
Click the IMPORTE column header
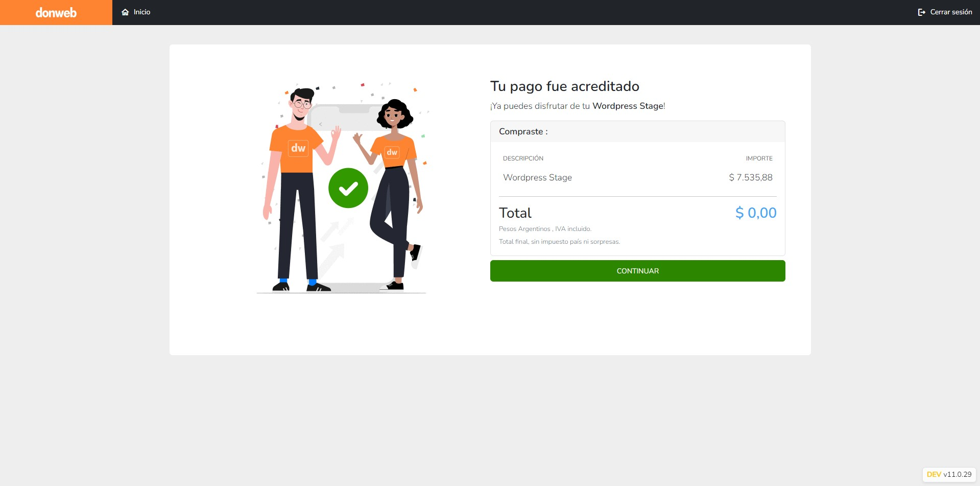pos(759,158)
